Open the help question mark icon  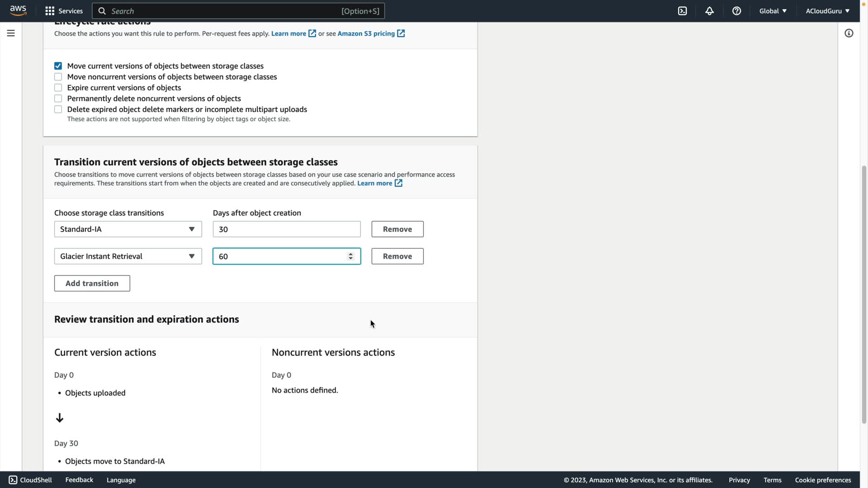coord(736,11)
